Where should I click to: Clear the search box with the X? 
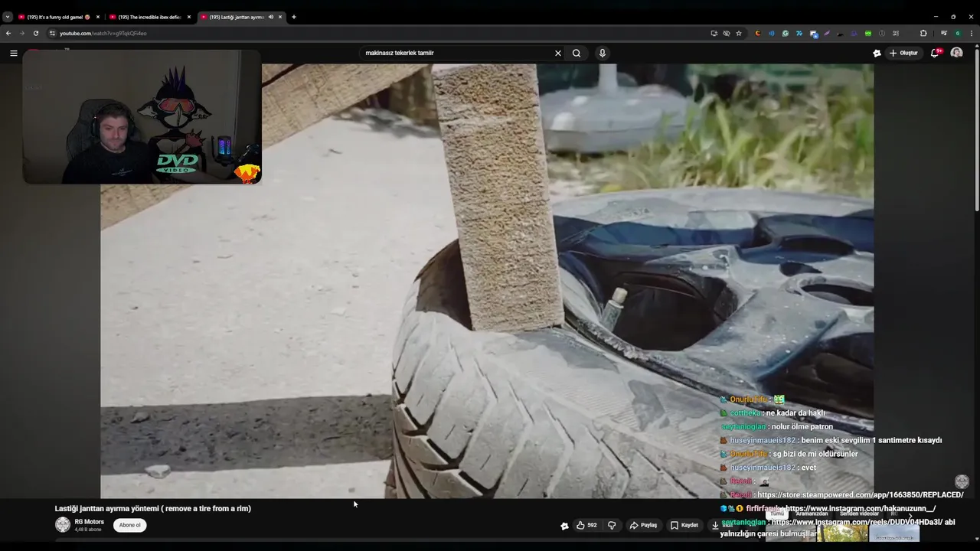(x=557, y=53)
